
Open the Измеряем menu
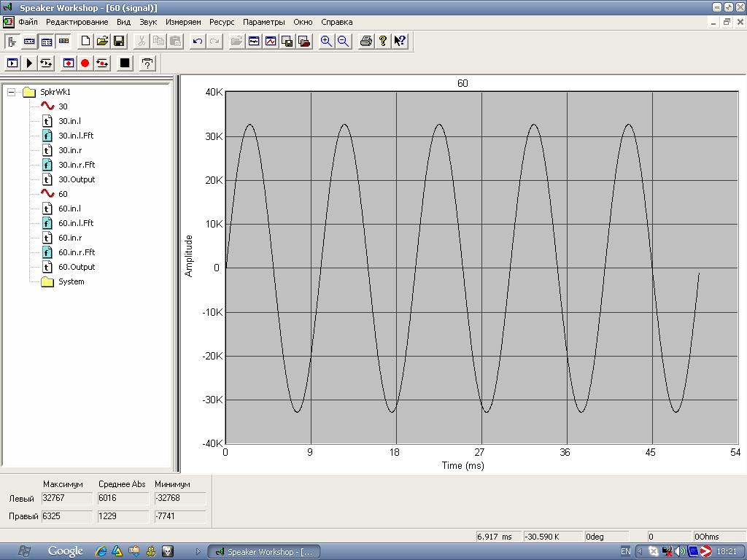click(183, 22)
